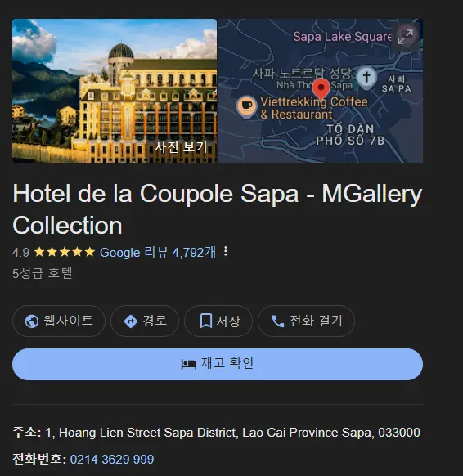Click the 경로 directions button
The height and width of the screenshot is (476, 463).
tap(145, 321)
